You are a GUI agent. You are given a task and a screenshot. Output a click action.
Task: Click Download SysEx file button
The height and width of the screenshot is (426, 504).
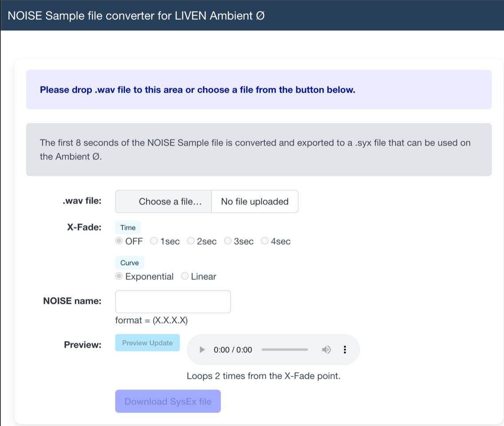pyautogui.click(x=168, y=401)
